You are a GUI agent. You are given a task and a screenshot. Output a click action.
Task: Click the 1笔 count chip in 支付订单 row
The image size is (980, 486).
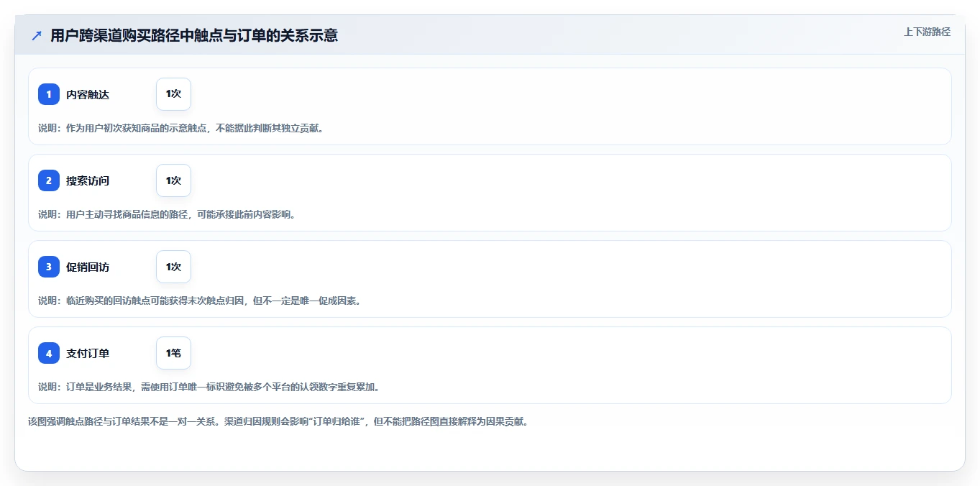point(173,353)
